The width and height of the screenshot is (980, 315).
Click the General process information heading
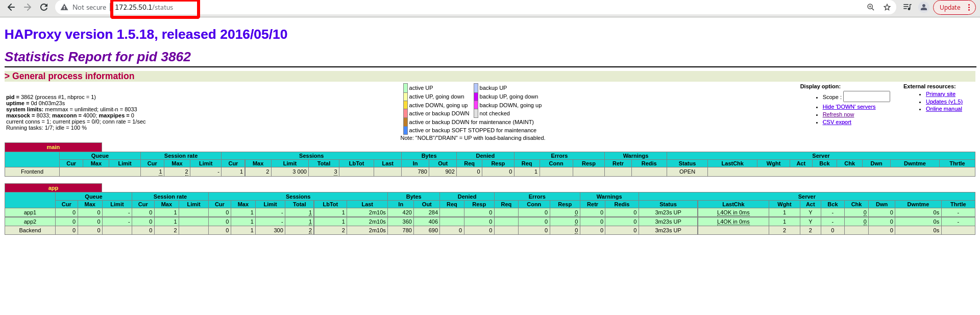69,76
